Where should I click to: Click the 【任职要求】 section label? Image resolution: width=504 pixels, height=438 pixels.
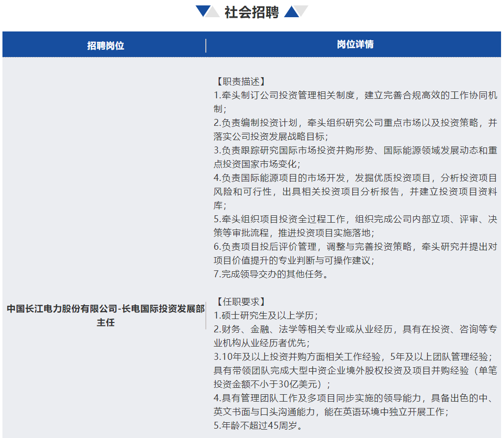pos(240,302)
